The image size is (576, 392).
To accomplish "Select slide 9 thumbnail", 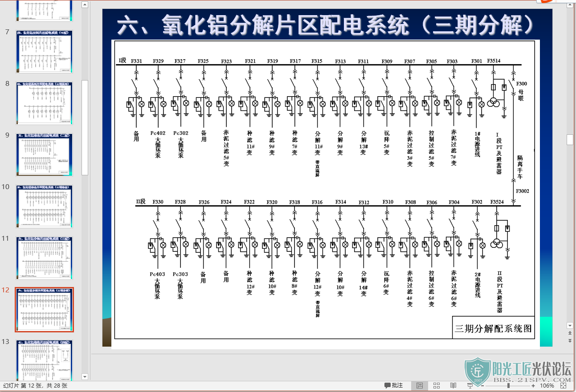I will coord(45,155).
